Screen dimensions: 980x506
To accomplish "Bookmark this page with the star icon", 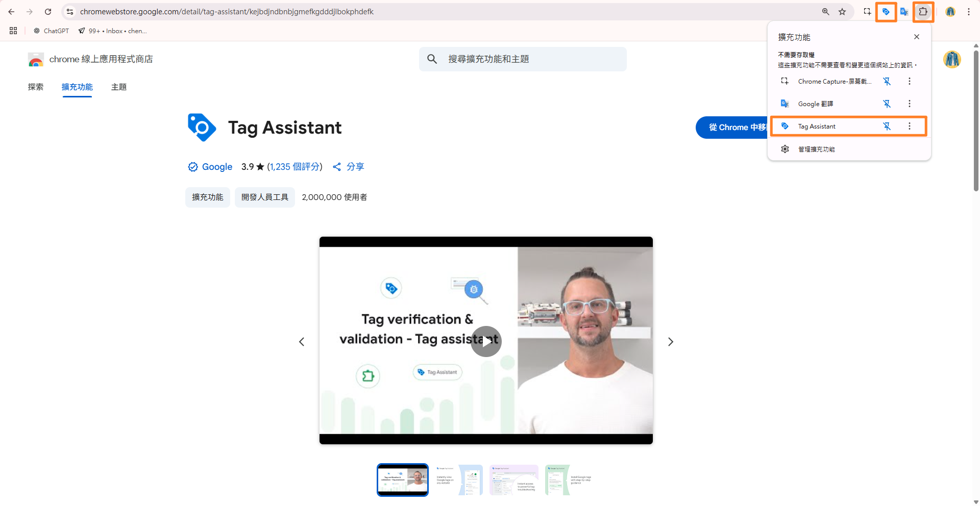I will coord(842,12).
